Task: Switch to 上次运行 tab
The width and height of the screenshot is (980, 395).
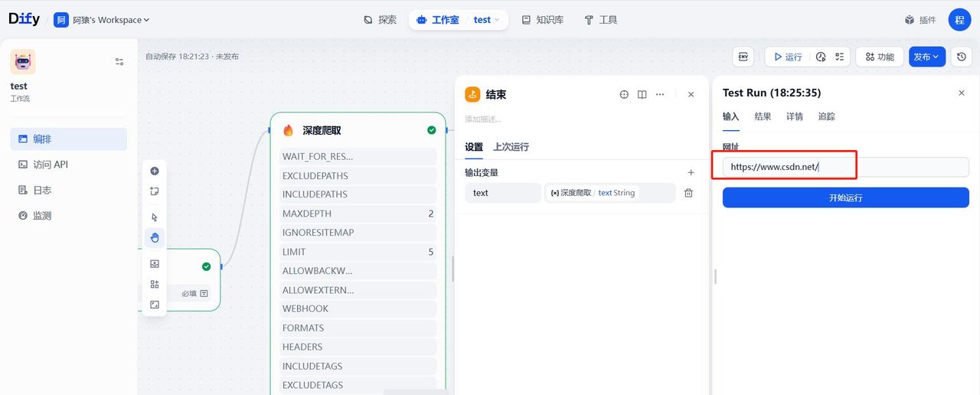Action: (x=511, y=147)
